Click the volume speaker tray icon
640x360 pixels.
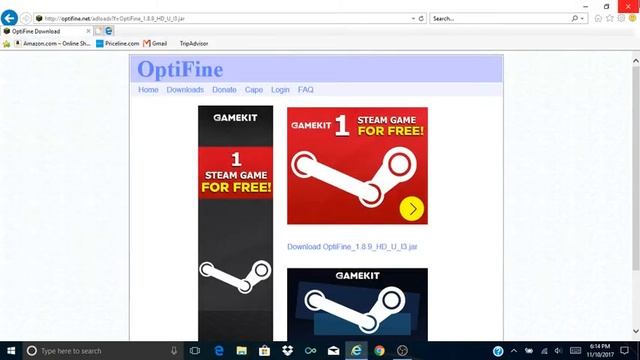(558, 351)
